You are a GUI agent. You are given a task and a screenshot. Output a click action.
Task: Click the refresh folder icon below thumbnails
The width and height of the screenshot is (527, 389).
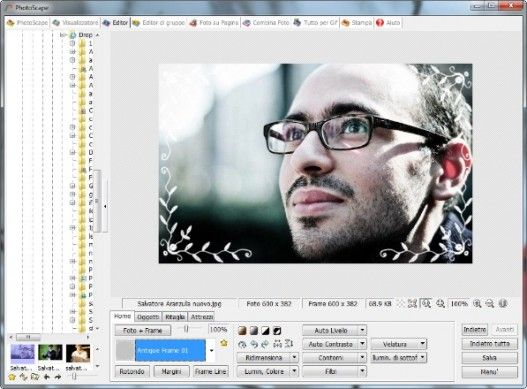(23, 377)
